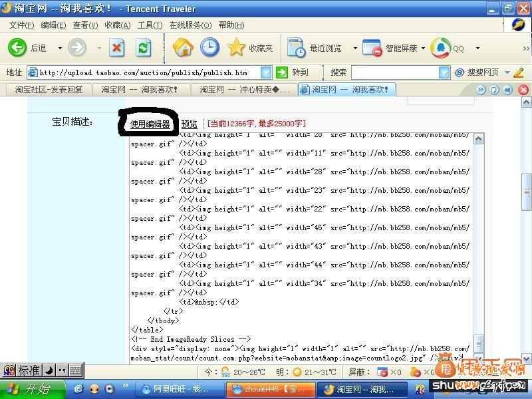Open the home page icon
Screen dimensions: 532x399
[183, 48]
